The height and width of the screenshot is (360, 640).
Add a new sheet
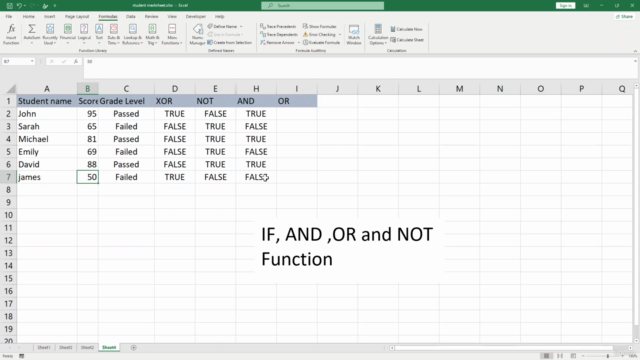tap(133, 348)
